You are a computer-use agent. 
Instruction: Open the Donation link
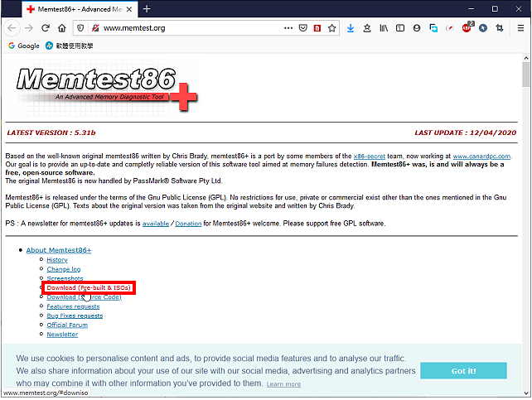pos(188,224)
